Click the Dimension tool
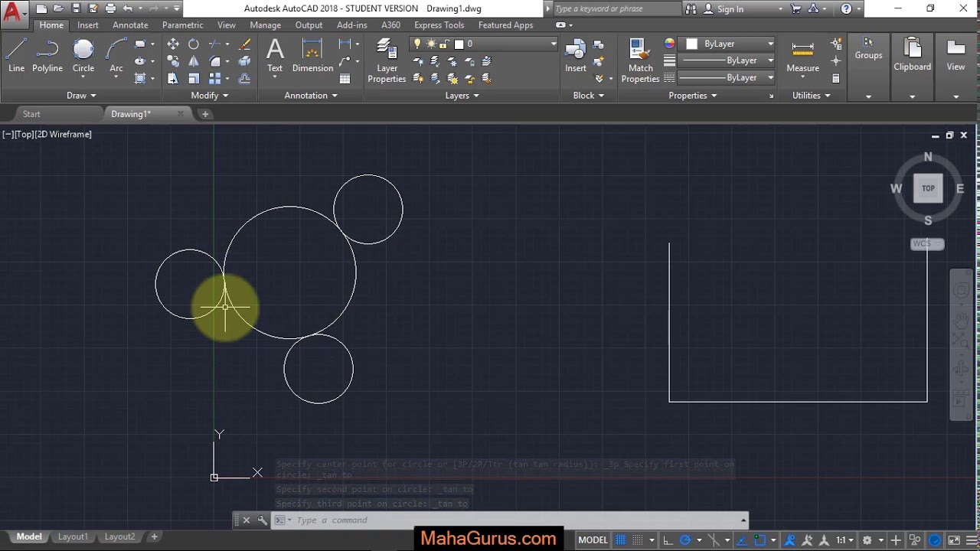 click(x=312, y=56)
